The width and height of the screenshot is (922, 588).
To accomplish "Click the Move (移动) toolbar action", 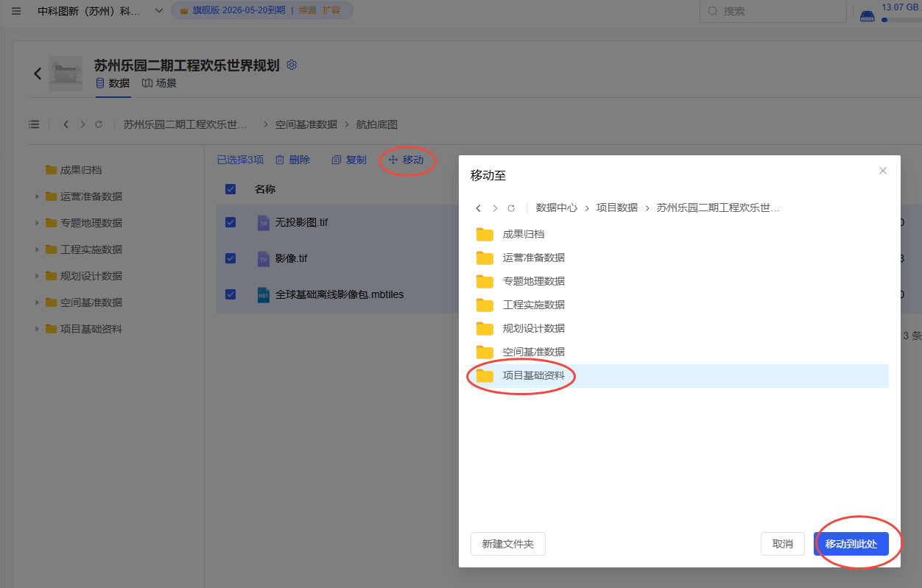I will tap(406, 160).
